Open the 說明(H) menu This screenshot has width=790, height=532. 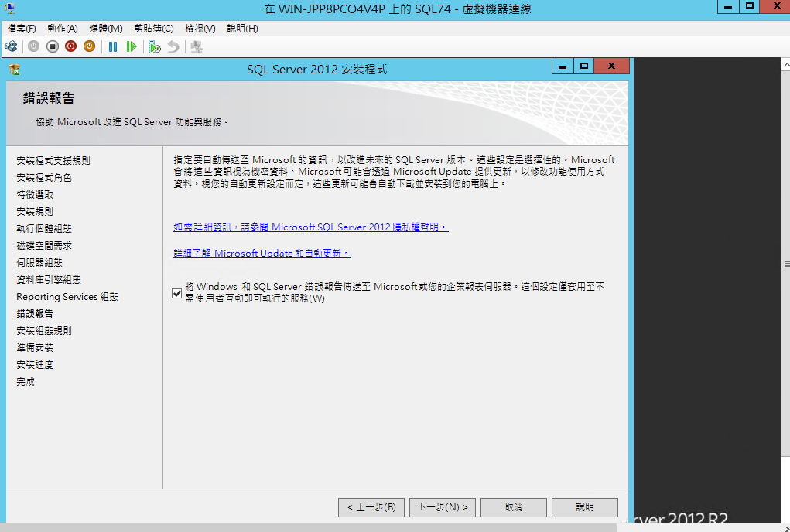(242, 29)
